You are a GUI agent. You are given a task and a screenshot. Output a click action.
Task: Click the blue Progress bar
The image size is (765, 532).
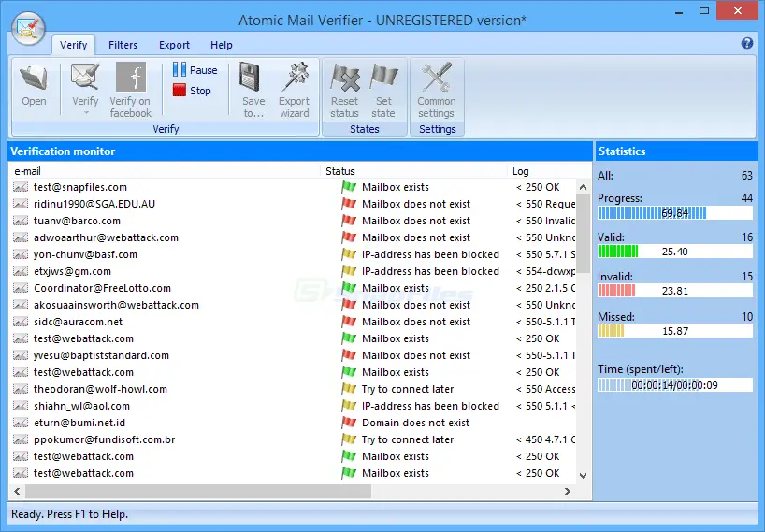[x=675, y=213]
